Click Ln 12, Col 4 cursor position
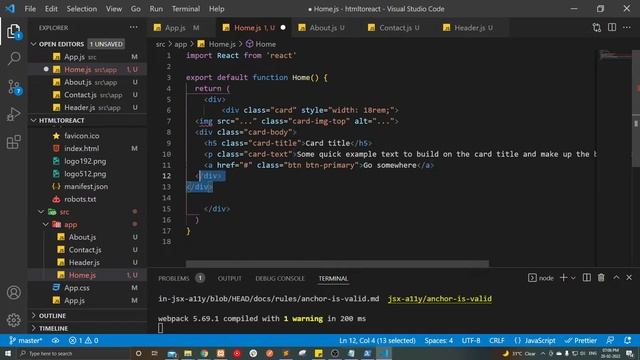 tap(377, 340)
